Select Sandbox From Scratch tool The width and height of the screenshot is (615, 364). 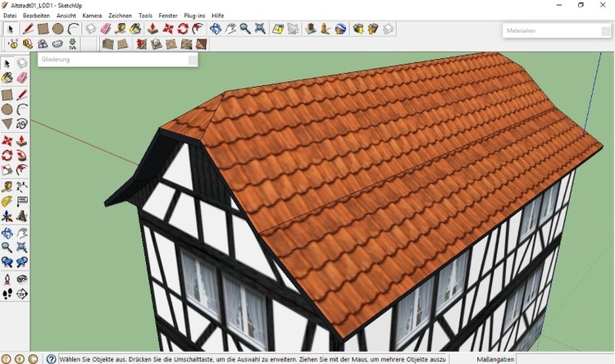[123, 44]
